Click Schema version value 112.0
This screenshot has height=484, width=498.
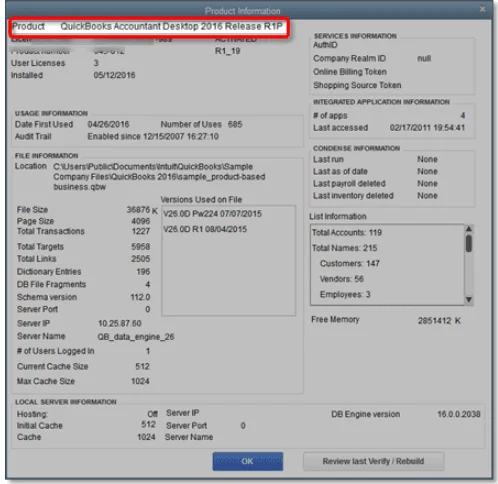tap(140, 297)
